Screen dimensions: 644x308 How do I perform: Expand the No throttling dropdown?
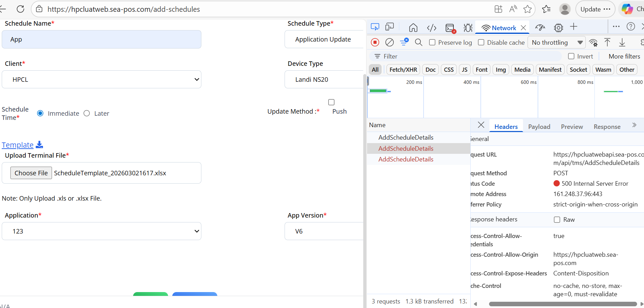click(557, 42)
